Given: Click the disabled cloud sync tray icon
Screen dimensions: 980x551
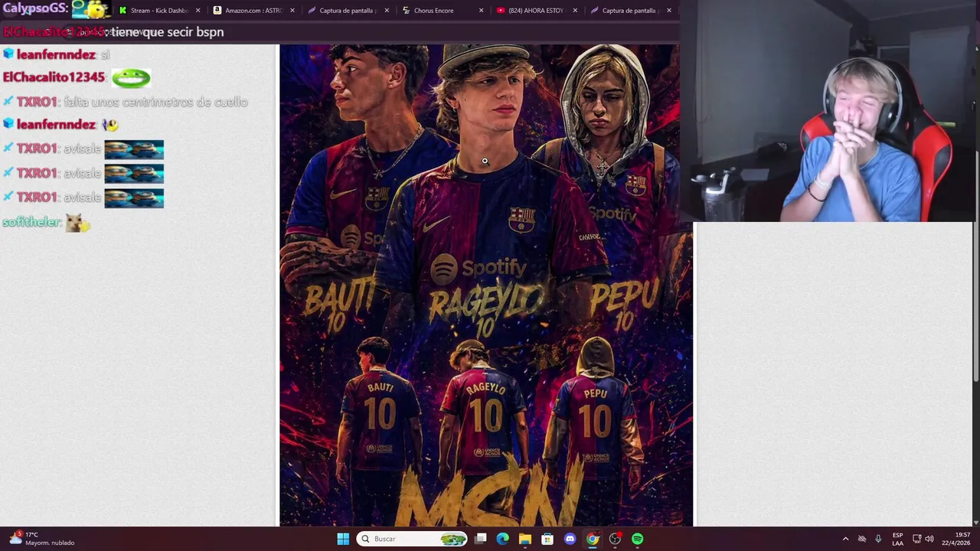Looking at the screenshot, I should (x=861, y=539).
